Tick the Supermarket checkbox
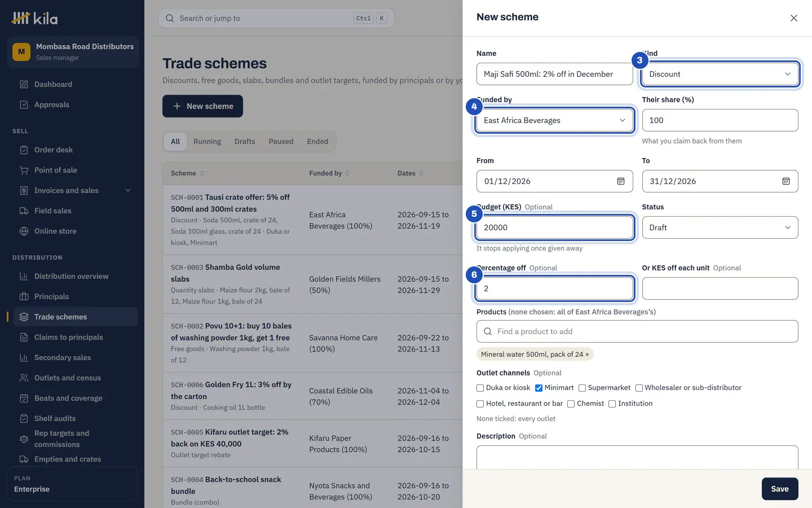 [582, 388]
